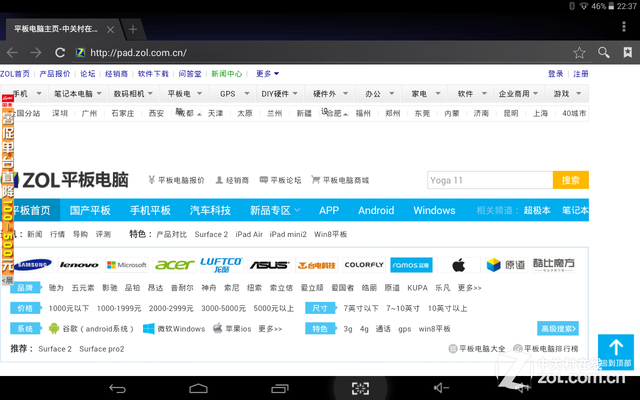Click the 高级搜索 button
This screenshot has height=400, width=640.
(x=558, y=328)
